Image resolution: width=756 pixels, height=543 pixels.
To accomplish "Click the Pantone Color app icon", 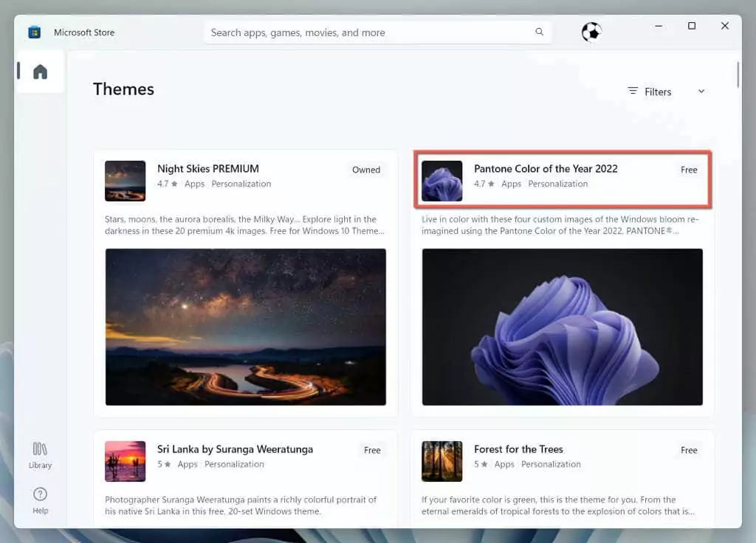I will click(441, 181).
